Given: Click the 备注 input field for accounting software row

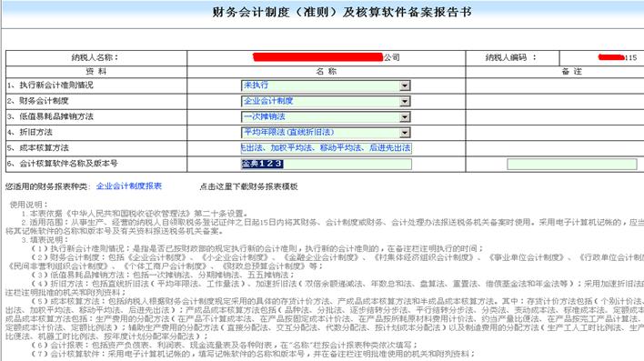Looking at the screenshot, I should 572,165.
